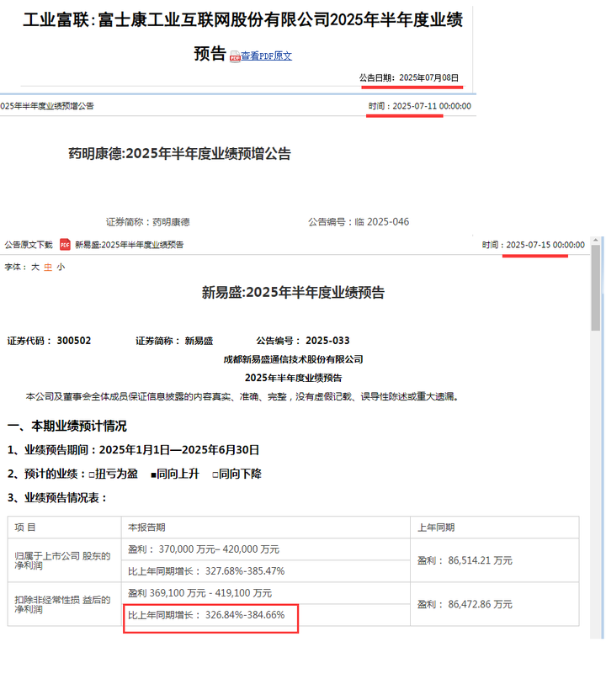Click the 扣除非经常性损益后的净利润 cell
Image resolution: width=606 pixels, height=700 pixels.
coord(64,604)
